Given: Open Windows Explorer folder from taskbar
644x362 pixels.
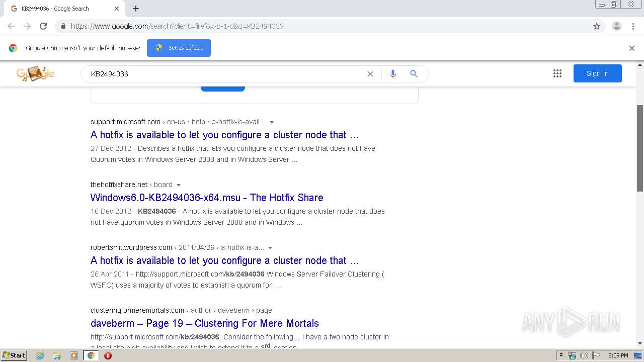Looking at the screenshot, I should pos(57,355).
